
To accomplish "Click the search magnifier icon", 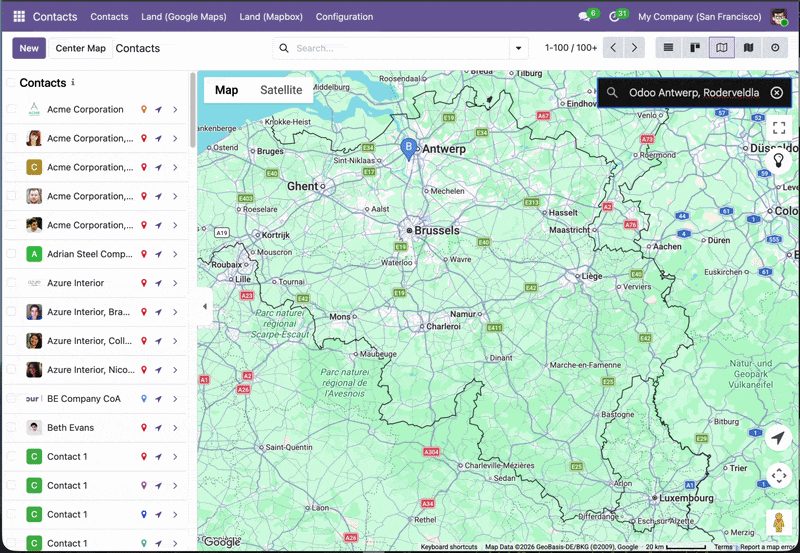I will coord(284,48).
